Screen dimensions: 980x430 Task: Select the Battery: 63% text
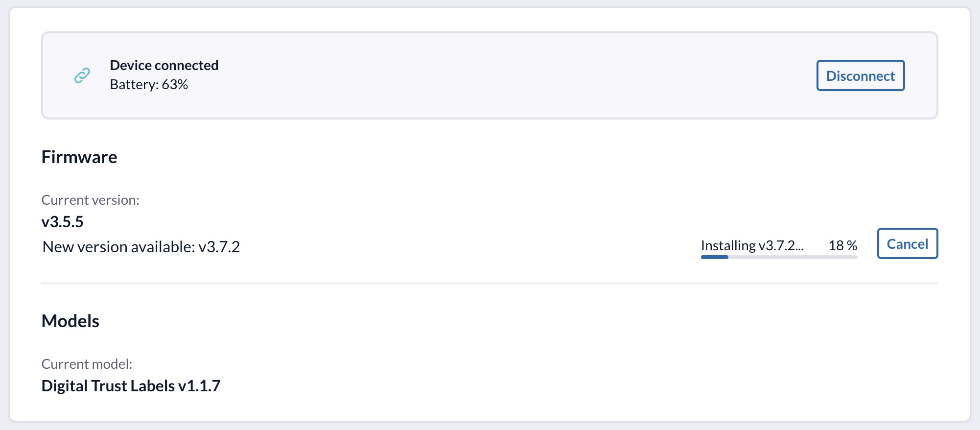(149, 85)
